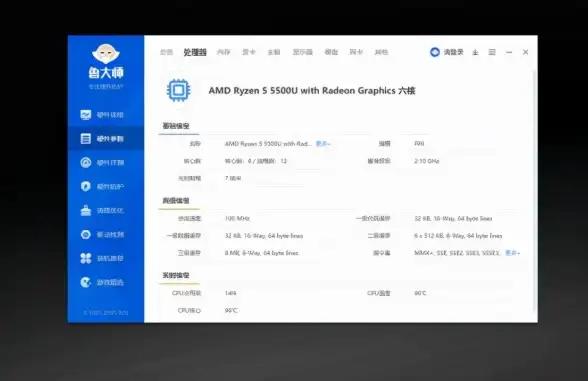588x381 pixels.
Task: Click the CPU temperature value on the right
Action: pos(420,293)
